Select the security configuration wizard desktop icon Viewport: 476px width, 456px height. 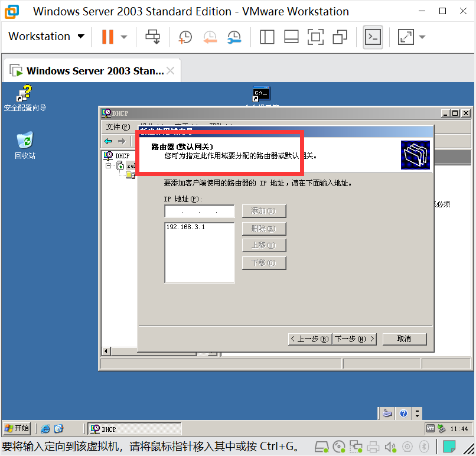(x=25, y=99)
